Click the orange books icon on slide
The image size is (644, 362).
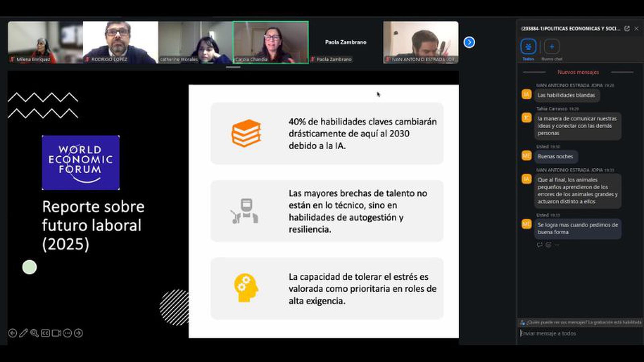[246, 133]
